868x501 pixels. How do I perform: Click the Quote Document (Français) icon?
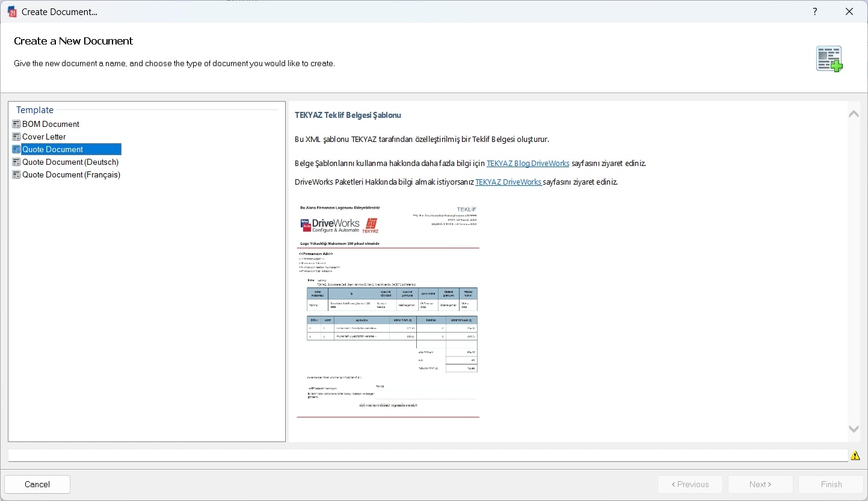pos(16,174)
